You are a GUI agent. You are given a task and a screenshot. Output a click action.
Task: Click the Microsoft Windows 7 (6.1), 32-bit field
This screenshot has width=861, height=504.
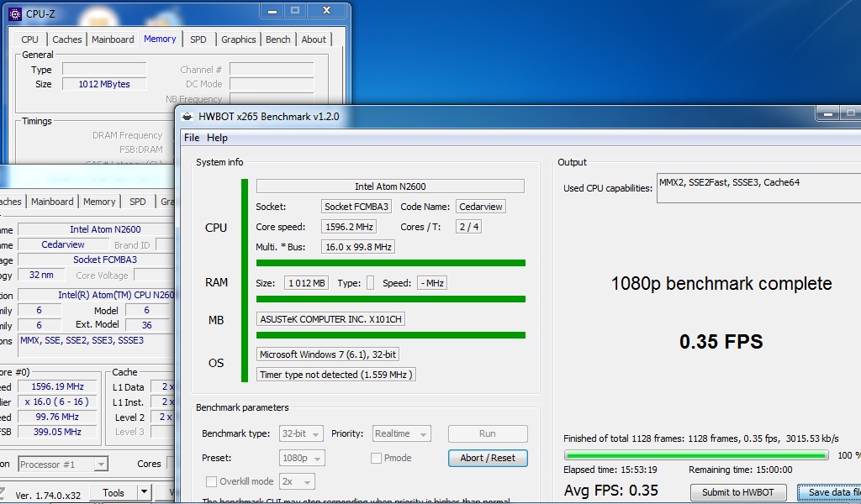point(328,354)
